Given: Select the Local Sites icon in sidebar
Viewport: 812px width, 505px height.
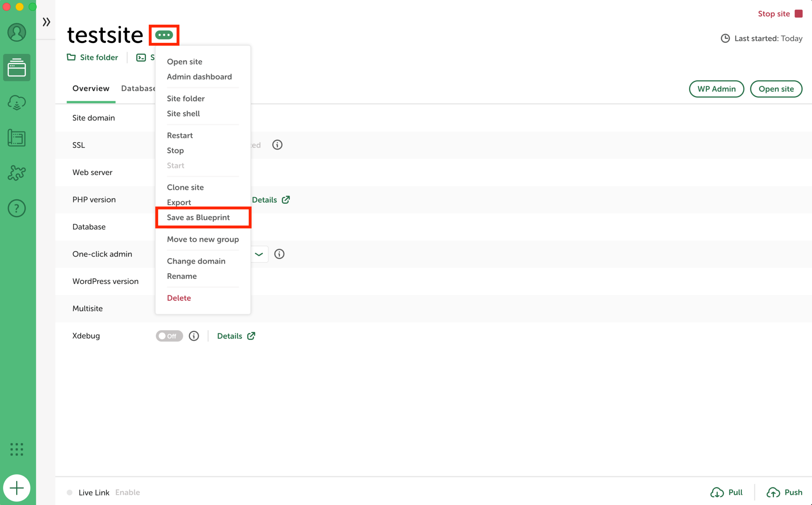Looking at the screenshot, I should 17,68.
